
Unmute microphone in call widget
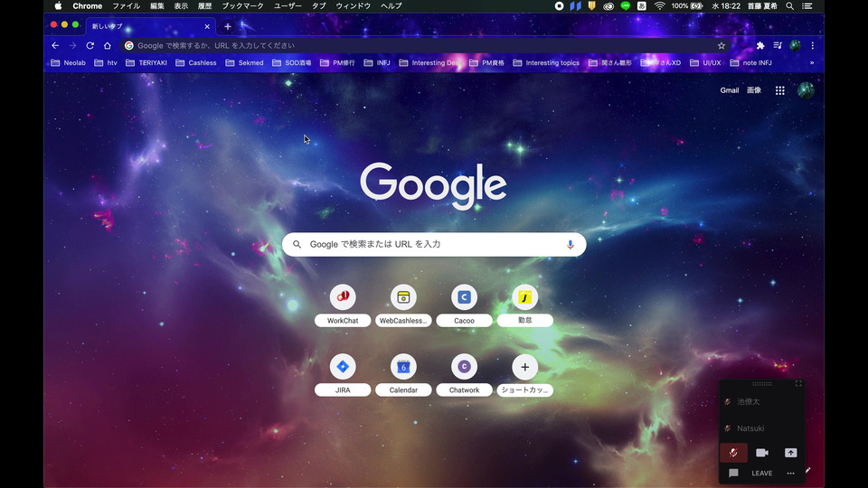[733, 453]
